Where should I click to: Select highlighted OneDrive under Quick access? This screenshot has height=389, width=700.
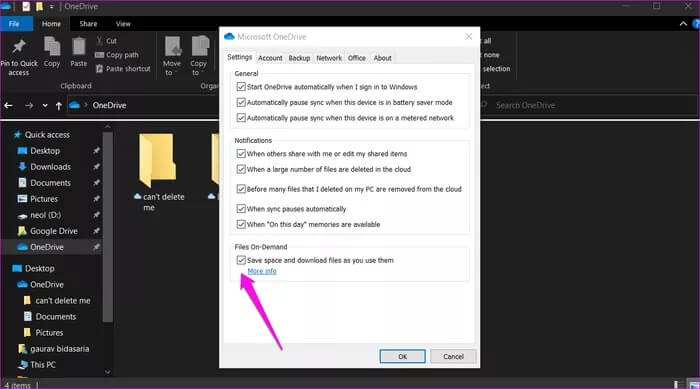(x=46, y=247)
